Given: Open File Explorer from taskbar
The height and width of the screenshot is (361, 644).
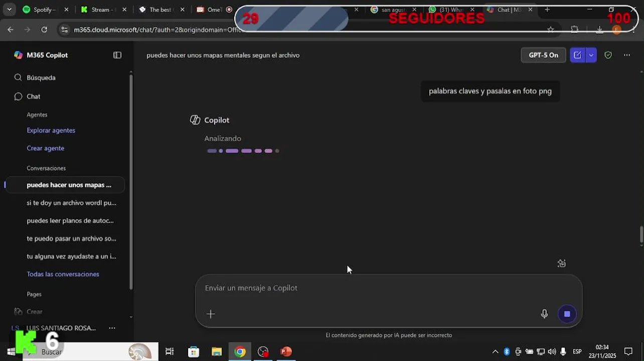Looking at the screenshot, I should click(217, 351).
